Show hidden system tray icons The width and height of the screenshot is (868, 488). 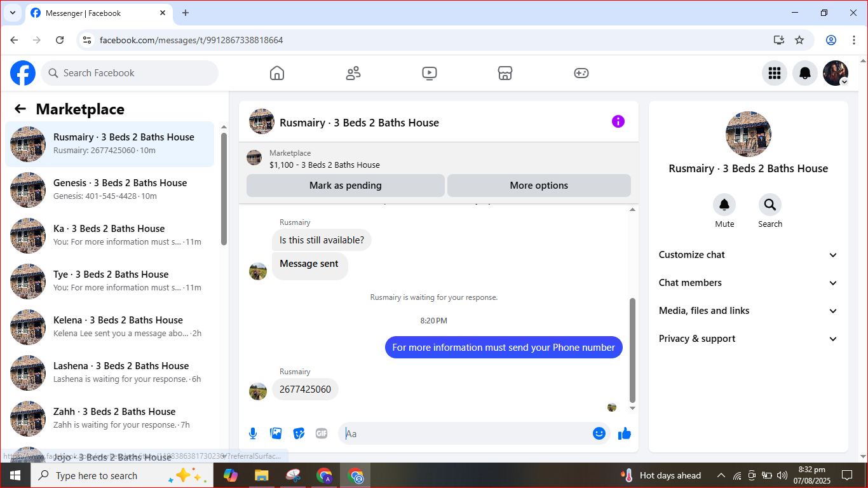(721, 475)
